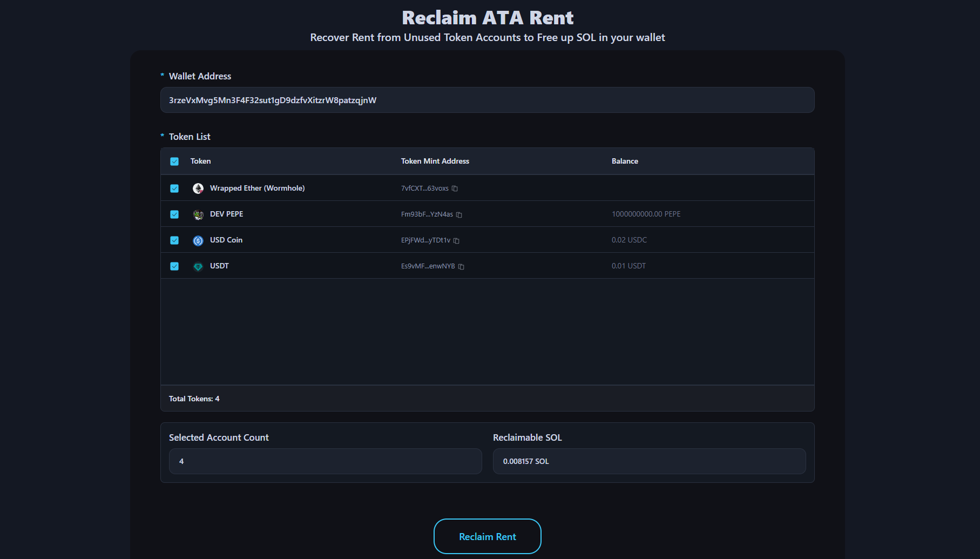Copy the DEV PEPE mint address

tap(459, 214)
